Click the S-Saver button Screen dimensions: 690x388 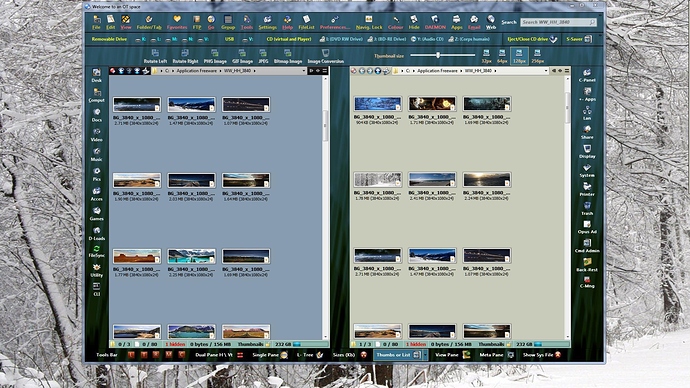tap(579, 39)
